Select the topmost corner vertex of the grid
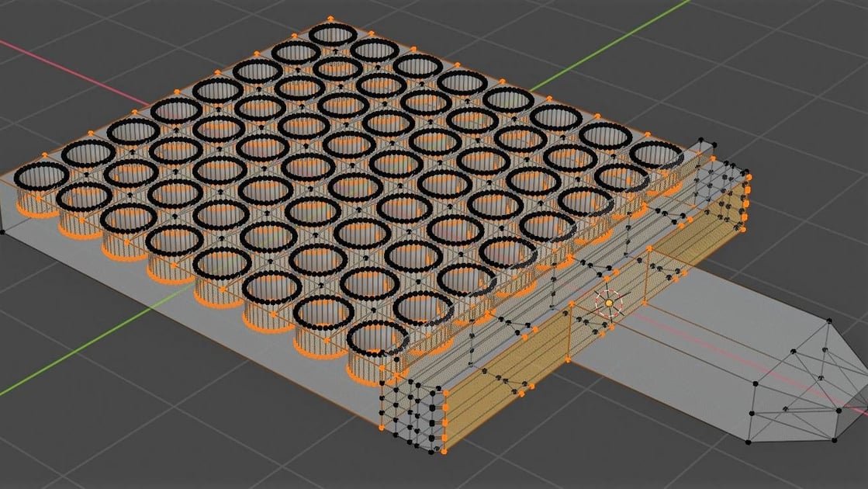Screen dimensions: 868x489 click(x=330, y=16)
